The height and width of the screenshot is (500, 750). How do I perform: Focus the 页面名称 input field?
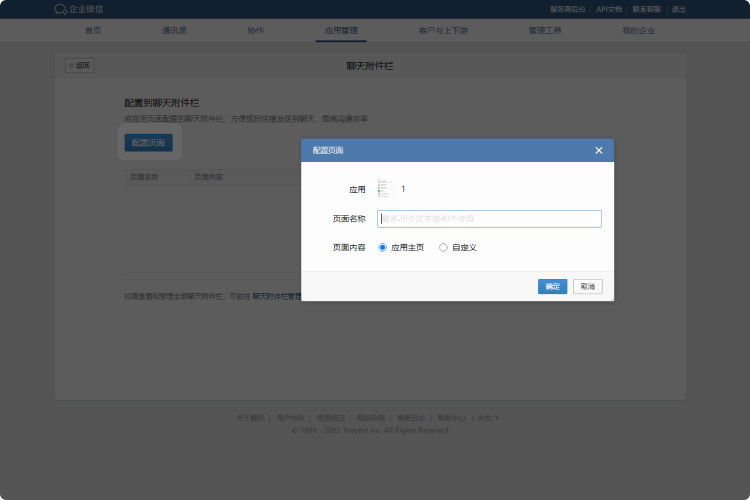(x=489, y=219)
